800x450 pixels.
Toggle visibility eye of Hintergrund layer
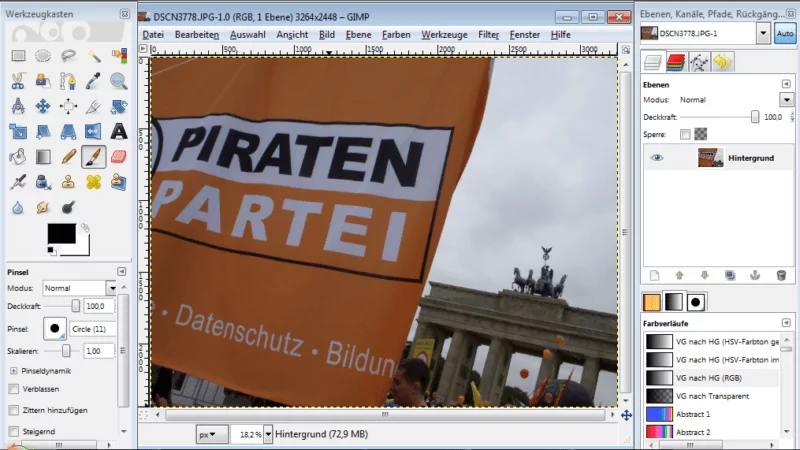coord(657,158)
